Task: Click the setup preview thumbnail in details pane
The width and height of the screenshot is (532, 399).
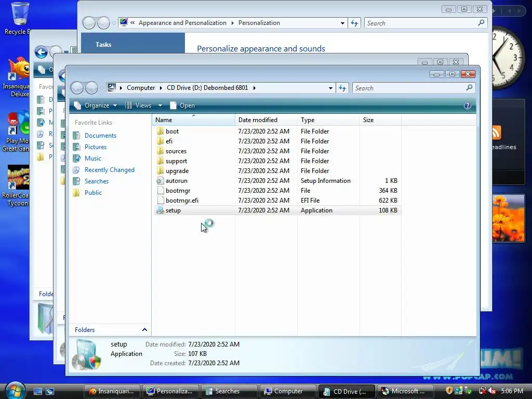Action: click(x=87, y=354)
